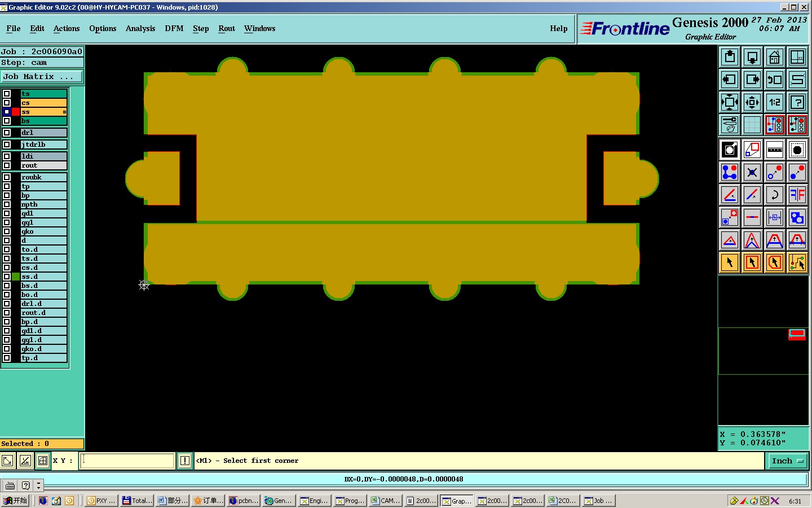Click the 1:2 zoom scale icon
This screenshot has width=812, height=508.
(775, 102)
